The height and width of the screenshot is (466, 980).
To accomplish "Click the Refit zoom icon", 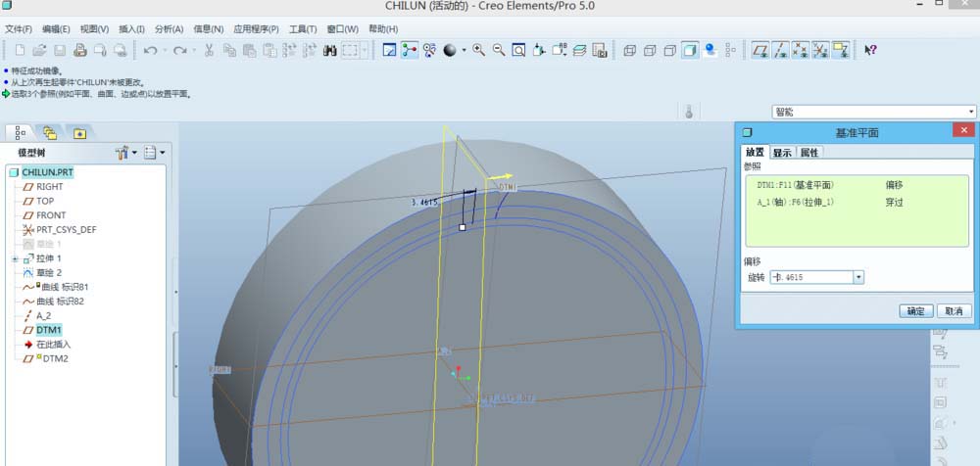I will (518, 50).
